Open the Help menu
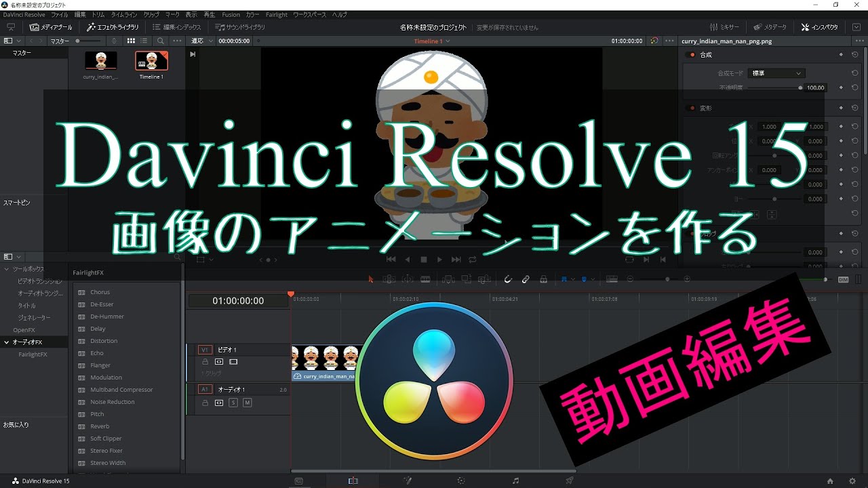868x488 pixels. 340,14
